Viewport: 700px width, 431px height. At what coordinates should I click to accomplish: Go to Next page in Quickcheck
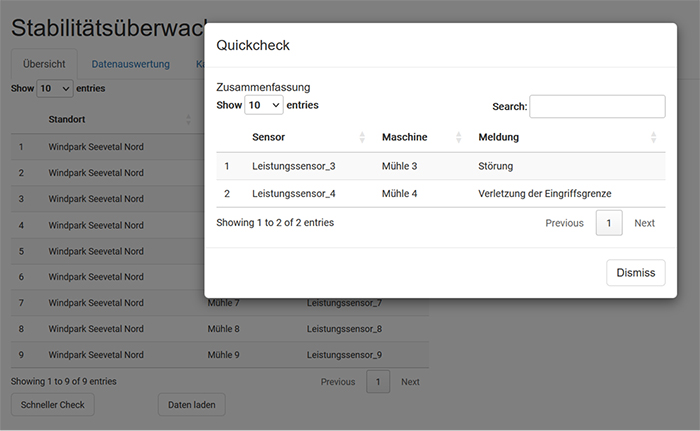click(644, 223)
